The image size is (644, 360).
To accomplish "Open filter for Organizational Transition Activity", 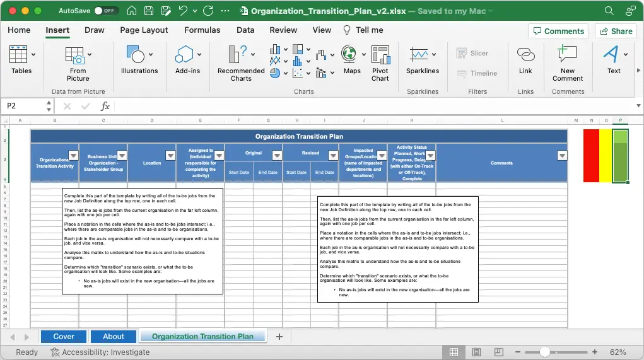I will coord(74,155).
